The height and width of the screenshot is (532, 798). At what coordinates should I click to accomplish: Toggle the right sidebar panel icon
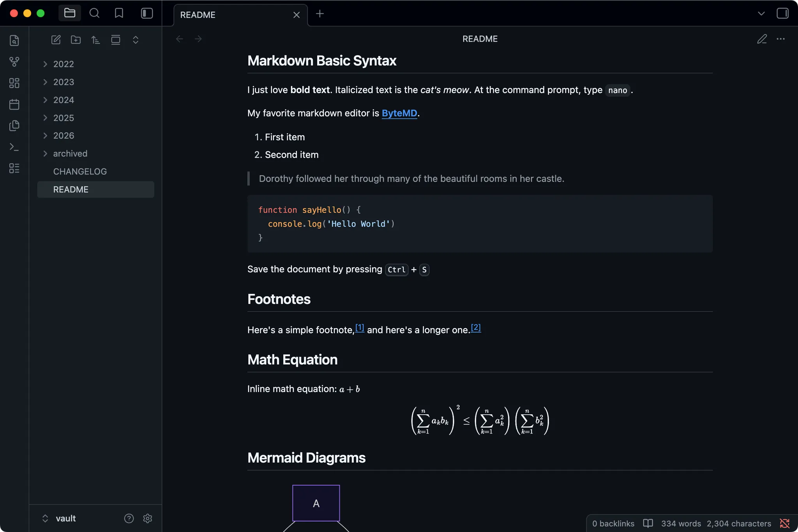tap(782, 13)
